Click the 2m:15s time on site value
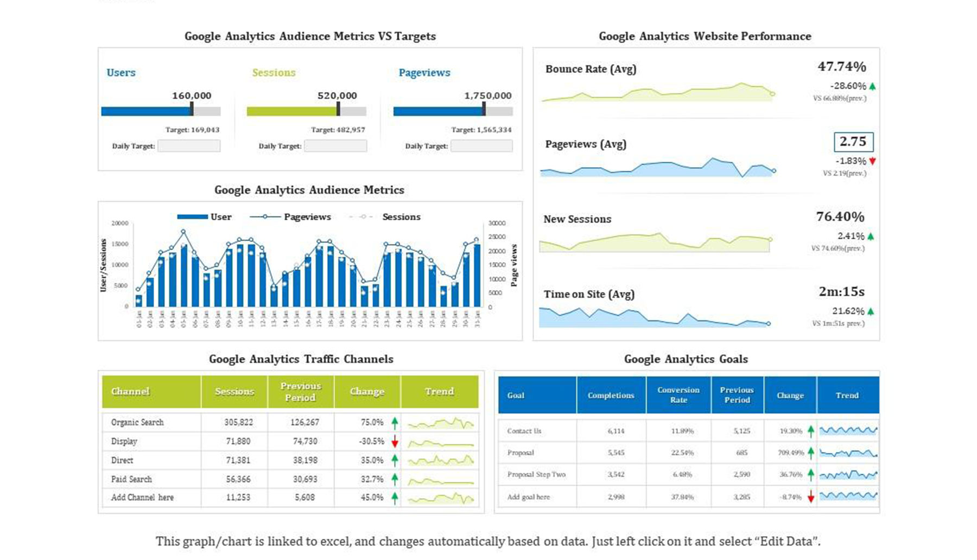Viewport: 977px width, 560px height. click(x=842, y=291)
